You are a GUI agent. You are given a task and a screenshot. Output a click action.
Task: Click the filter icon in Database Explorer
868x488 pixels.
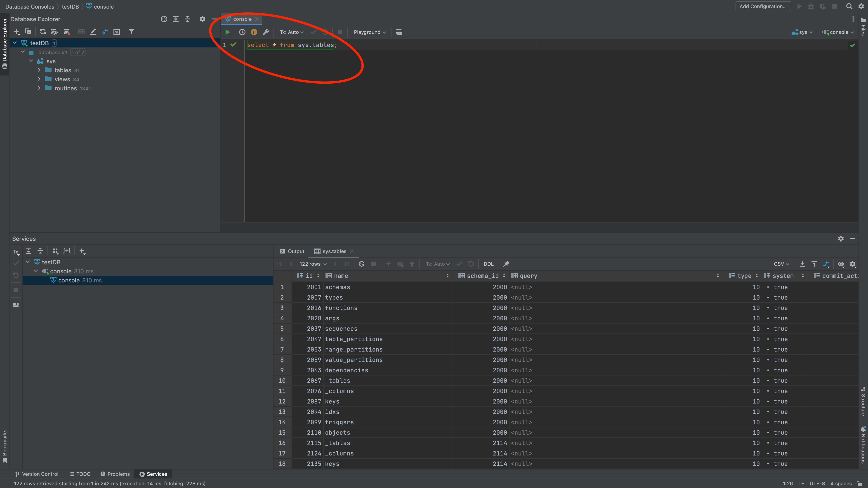point(131,32)
